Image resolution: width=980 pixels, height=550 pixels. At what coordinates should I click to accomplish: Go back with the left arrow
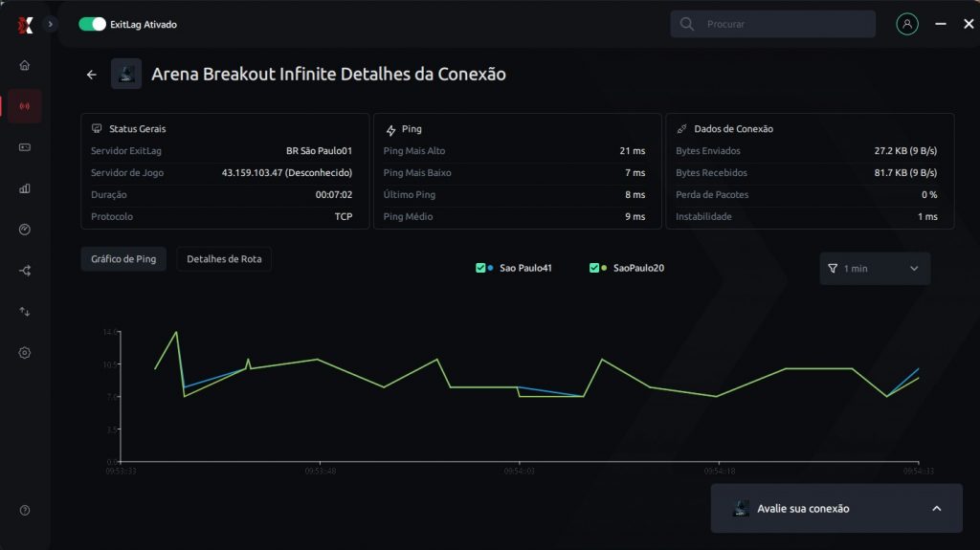[91, 75]
